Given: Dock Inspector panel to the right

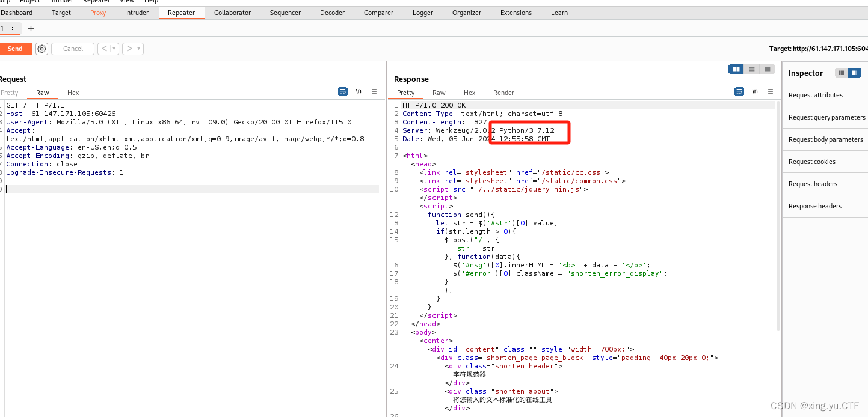Looking at the screenshot, I should (855, 73).
